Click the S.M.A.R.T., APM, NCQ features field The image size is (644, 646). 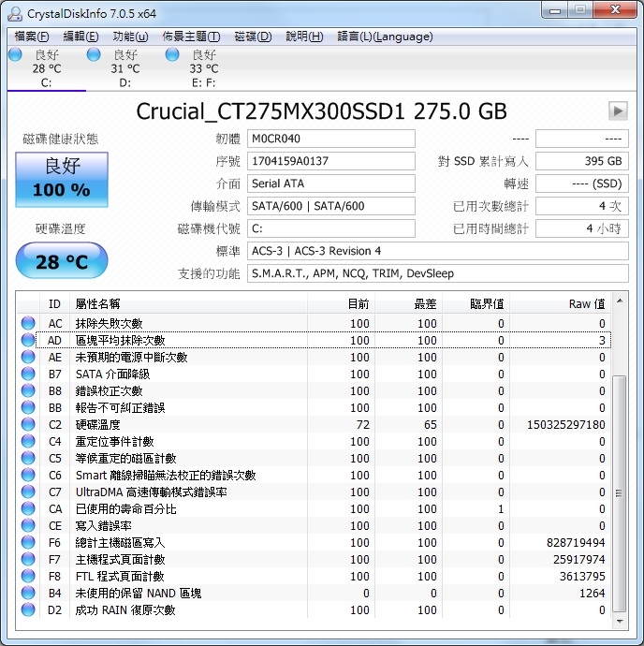click(x=437, y=273)
